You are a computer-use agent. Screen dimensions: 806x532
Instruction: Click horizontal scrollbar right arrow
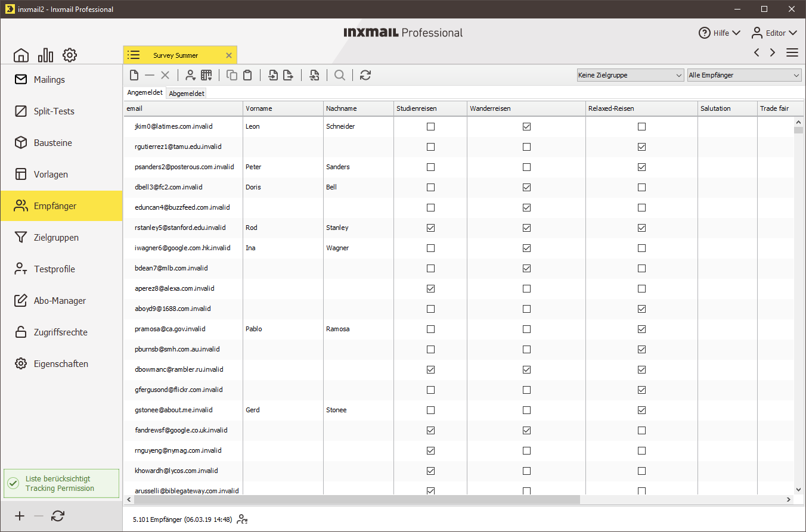pos(789,499)
